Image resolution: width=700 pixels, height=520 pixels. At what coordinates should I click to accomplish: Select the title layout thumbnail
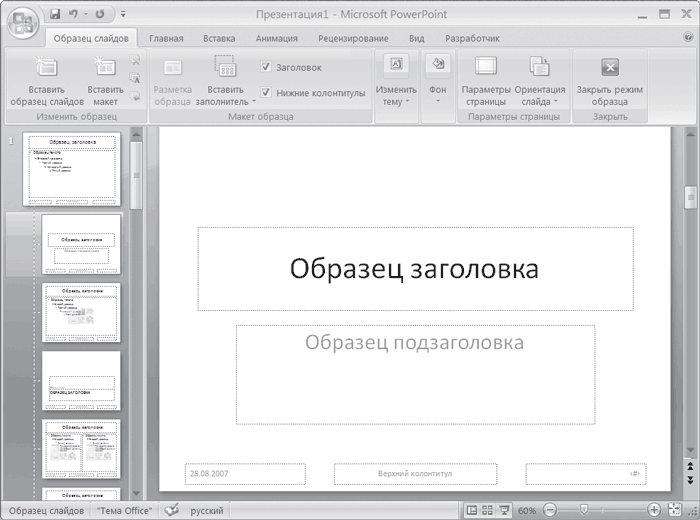(x=81, y=244)
